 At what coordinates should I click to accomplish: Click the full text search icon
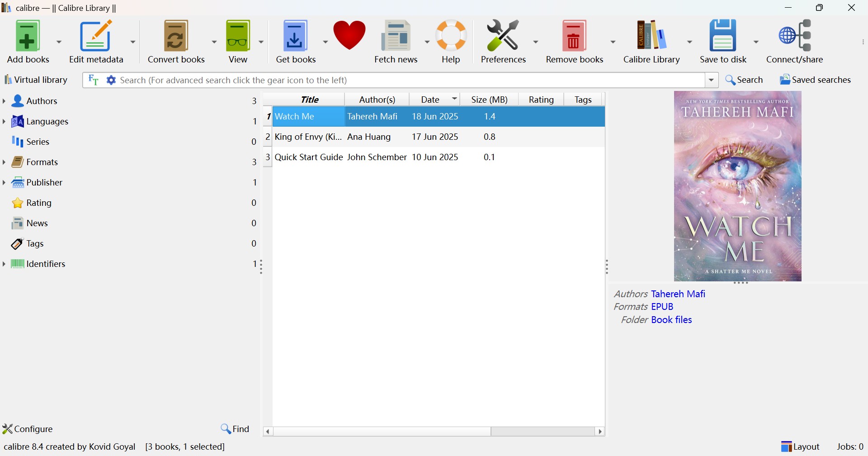pyautogui.click(x=93, y=80)
